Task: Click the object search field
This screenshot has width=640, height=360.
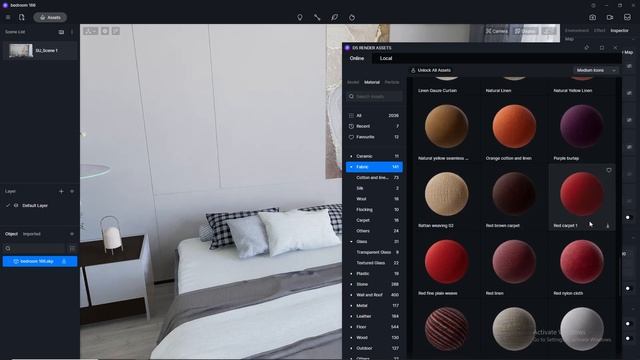Action: click(x=35, y=248)
